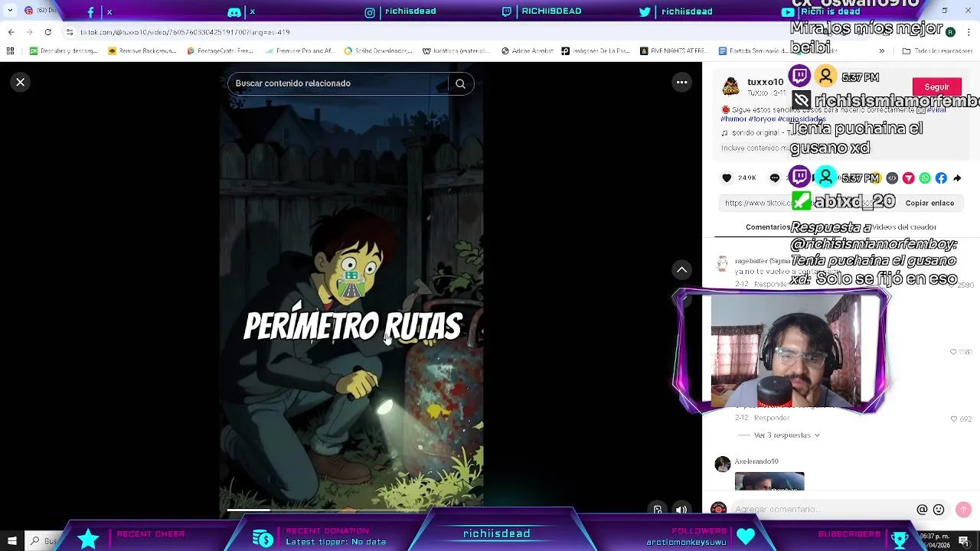Open more share options arrow

click(x=957, y=178)
